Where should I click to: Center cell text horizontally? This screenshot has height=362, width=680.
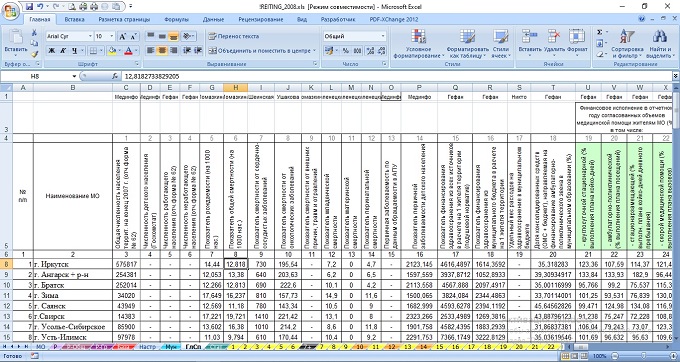coord(162,51)
